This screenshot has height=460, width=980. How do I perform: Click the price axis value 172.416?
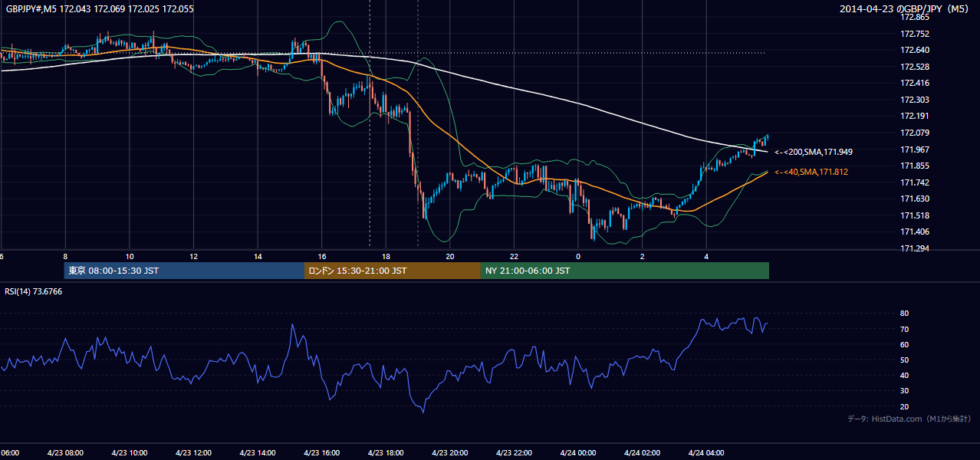click(x=914, y=83)
